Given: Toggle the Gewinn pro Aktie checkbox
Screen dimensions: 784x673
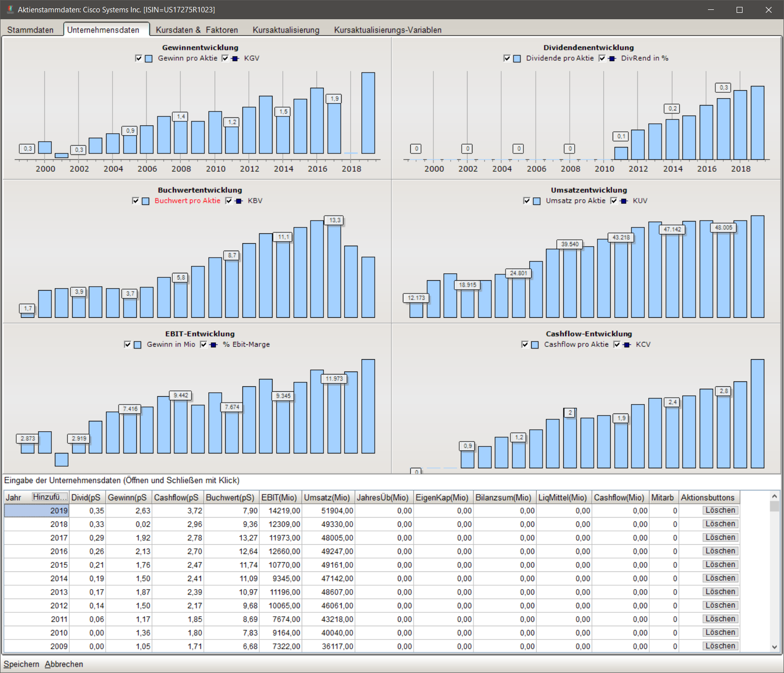Looking at the screenshot, I should coord(139,58).
